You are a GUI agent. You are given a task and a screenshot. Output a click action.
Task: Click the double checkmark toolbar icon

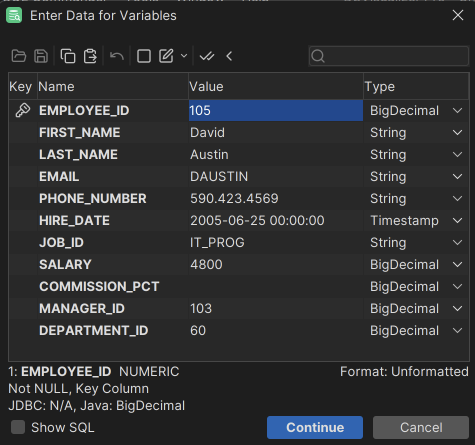207,56
